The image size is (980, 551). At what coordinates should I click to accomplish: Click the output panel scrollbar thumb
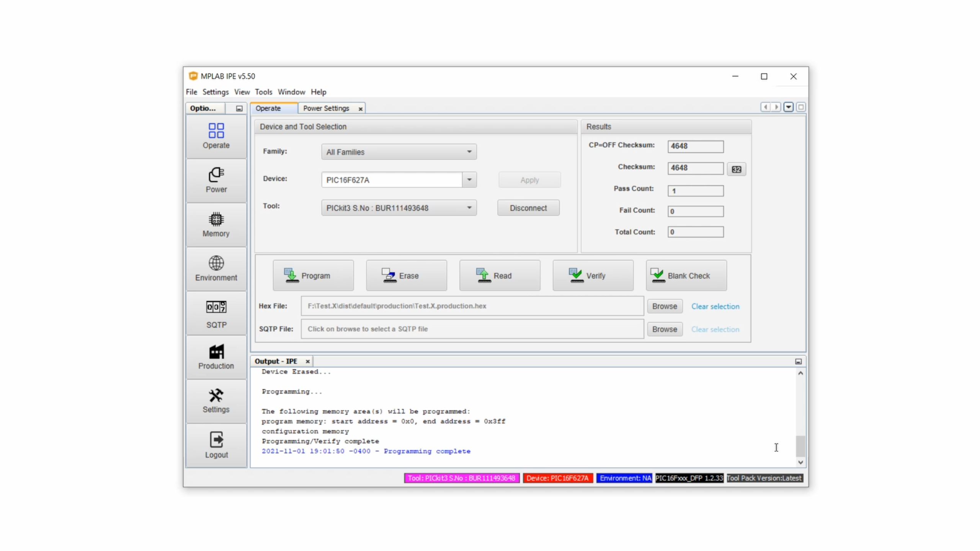[800, 446]
